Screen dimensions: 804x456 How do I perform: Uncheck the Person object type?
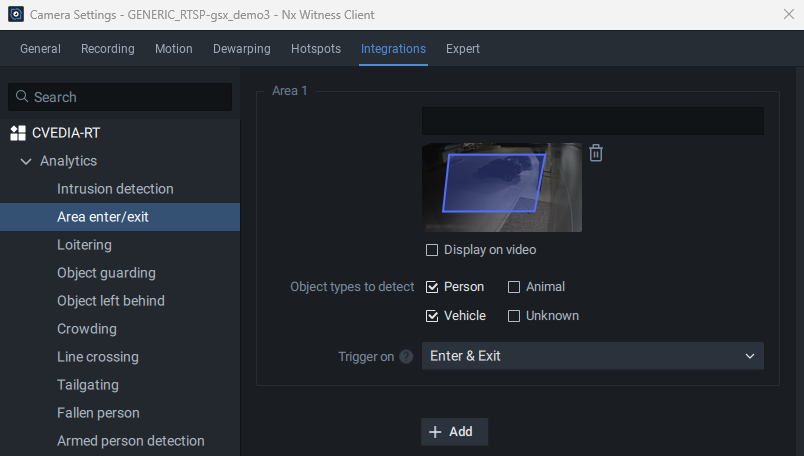(432, 287)
